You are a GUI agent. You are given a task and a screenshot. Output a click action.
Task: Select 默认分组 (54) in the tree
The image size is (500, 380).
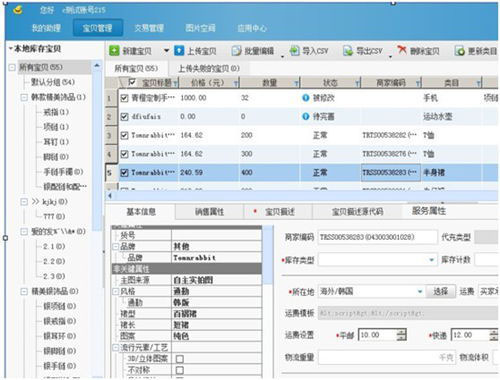(53, 82)
